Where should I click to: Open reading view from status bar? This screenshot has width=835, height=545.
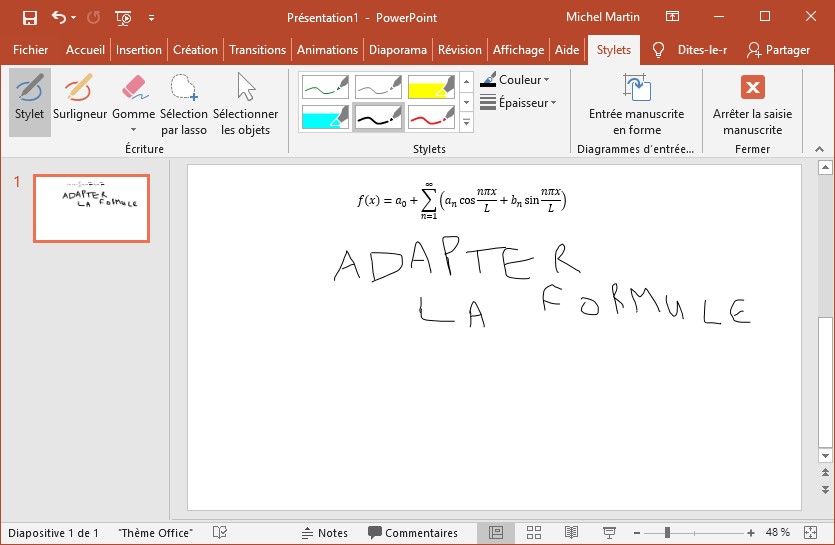571,533
